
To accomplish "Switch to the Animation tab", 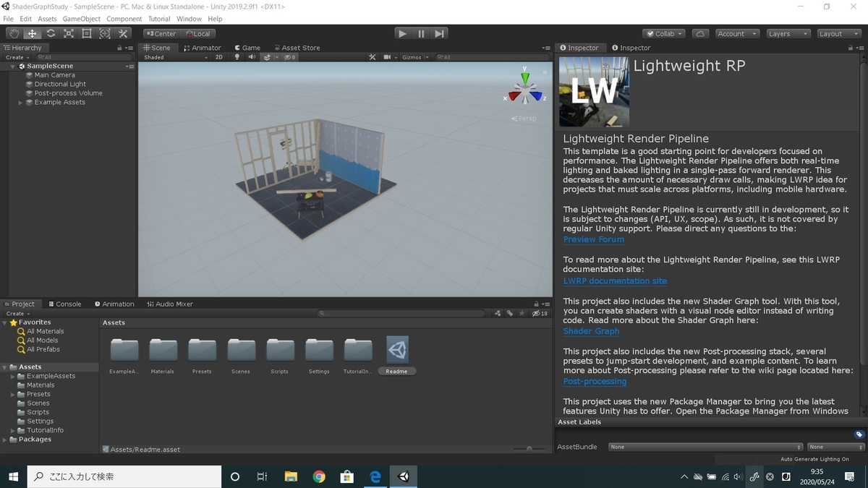I will pyautogui.click(x=114, y=304).
